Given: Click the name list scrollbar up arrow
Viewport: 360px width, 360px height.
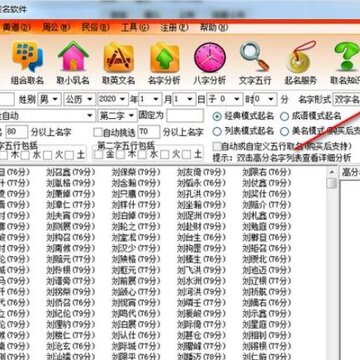Looking at the screenshot, I should [x=331, y=172].
